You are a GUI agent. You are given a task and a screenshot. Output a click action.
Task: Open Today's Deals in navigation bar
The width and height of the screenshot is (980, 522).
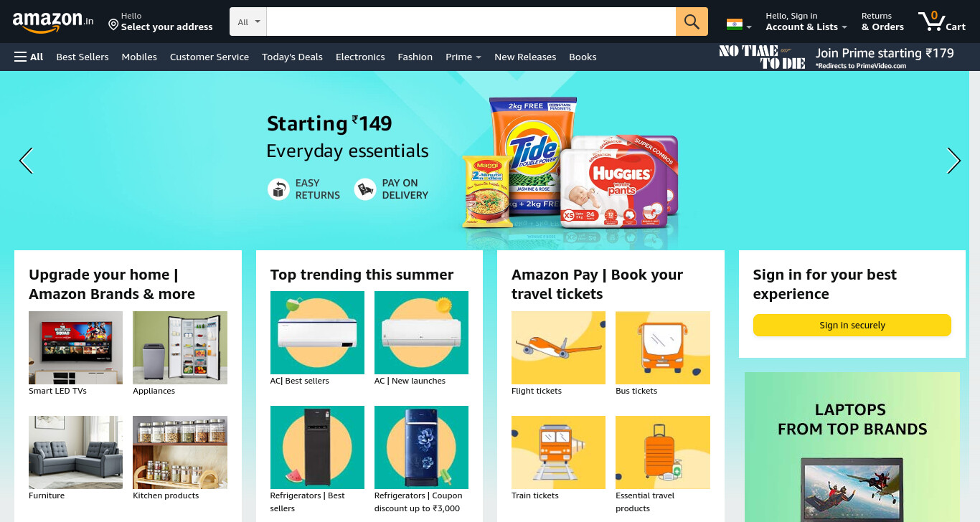point(292,57)
